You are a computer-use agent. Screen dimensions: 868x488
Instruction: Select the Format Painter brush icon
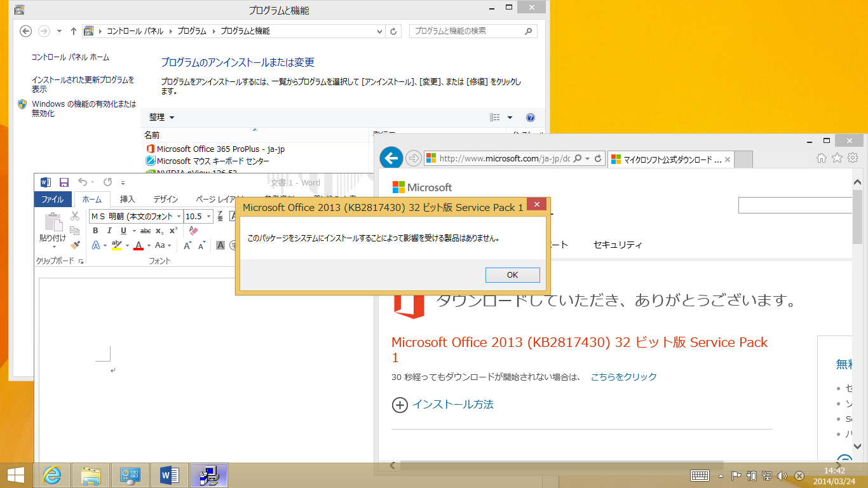pos(75,245)
